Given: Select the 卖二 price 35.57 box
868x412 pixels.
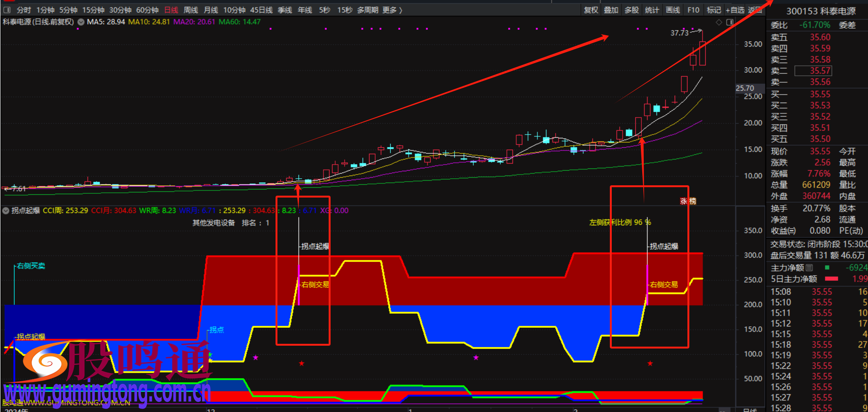Looking at the screenshot, I should (813, 71).
